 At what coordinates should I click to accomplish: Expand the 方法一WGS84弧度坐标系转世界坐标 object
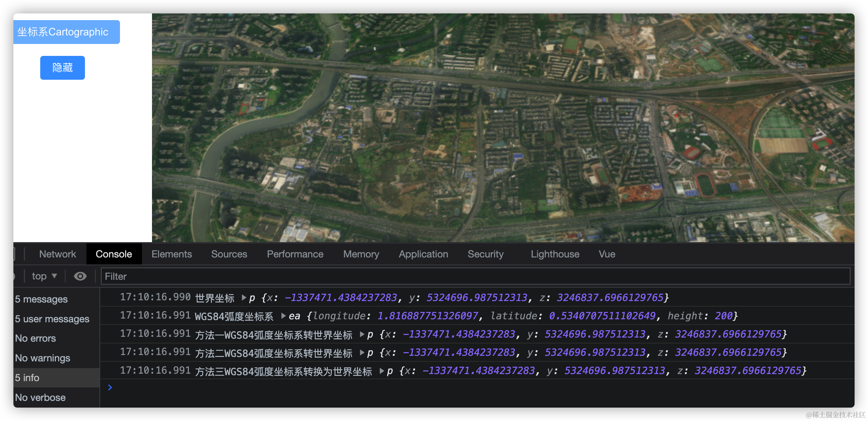tap(362, 334)
